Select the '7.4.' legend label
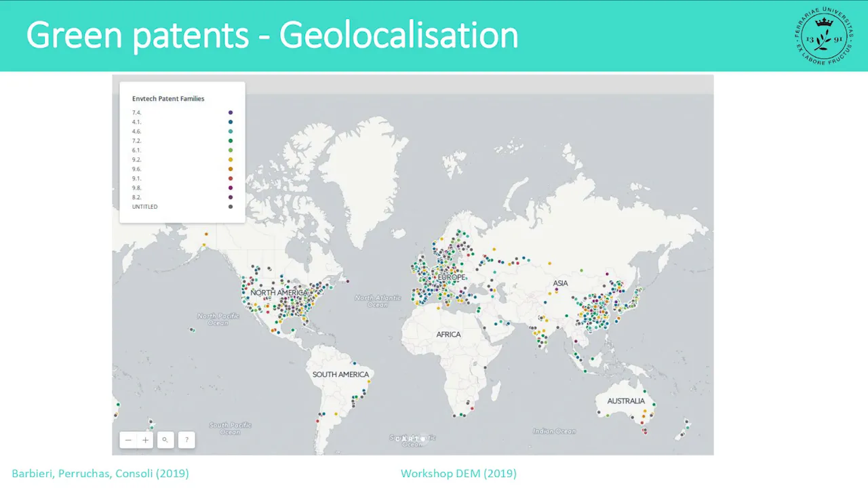This screenshot has width=868, height=488. pyautogui.click(x=136, y=113)
